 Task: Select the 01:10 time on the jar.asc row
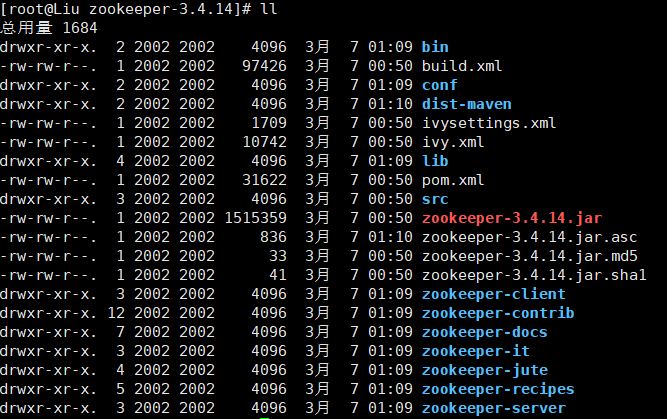click(391, 237)
